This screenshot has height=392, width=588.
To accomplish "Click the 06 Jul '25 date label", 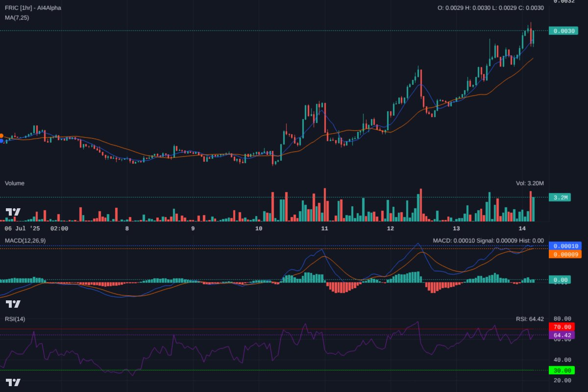I will (23, 228).
